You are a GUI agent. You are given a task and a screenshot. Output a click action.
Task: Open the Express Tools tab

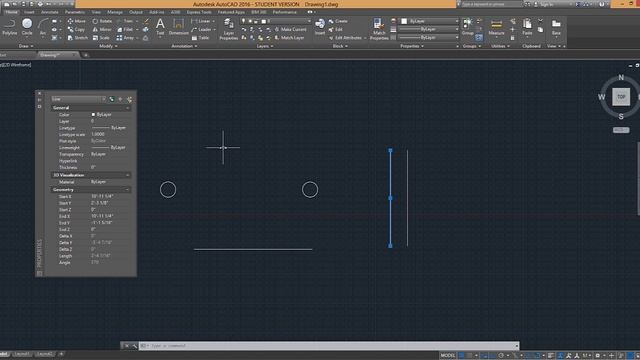[199, 12]
